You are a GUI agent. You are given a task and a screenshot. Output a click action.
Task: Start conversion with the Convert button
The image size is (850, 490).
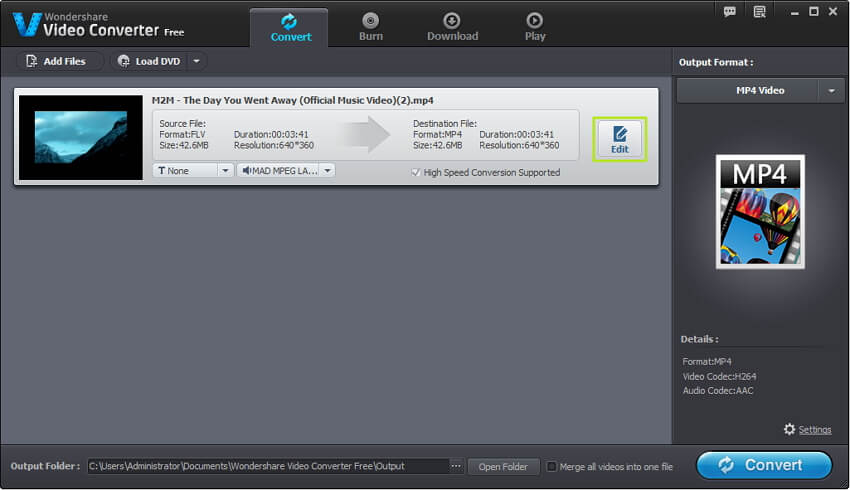pyautogui.click(x=764, y=465)
